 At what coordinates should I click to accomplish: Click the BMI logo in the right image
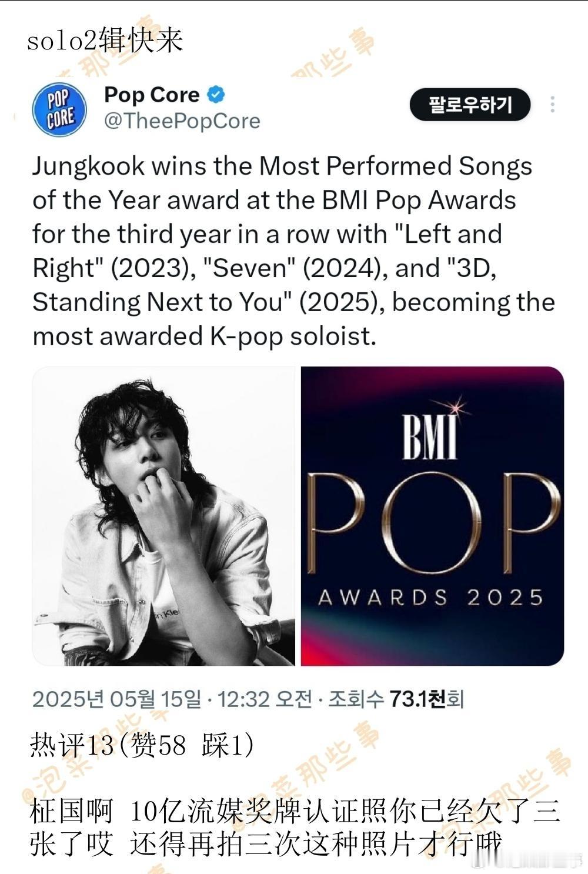click(x=430, y=437)
